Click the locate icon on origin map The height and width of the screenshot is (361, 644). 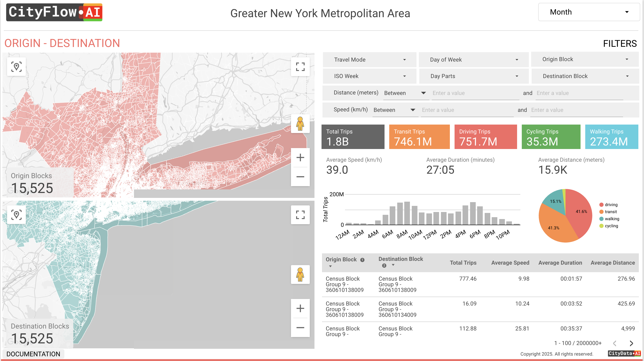click(x=16, y=67)
